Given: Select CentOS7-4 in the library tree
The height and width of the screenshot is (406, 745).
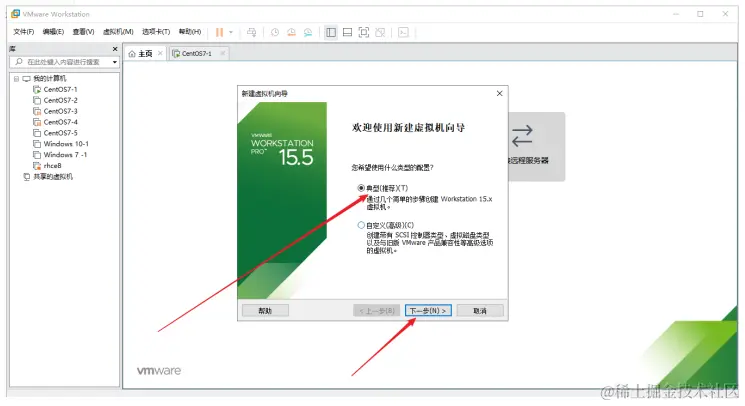Looking at the screenshot, I should [60, 122].
